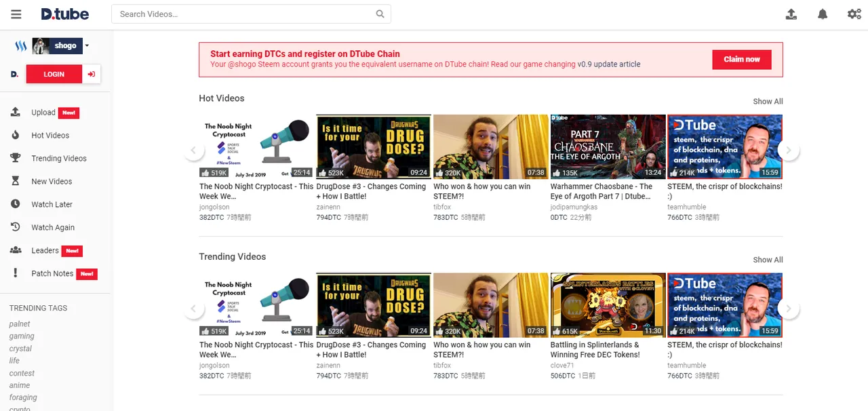Open the settings gears icon
This screenshot has width=868, height=411.
coord(854,14)
